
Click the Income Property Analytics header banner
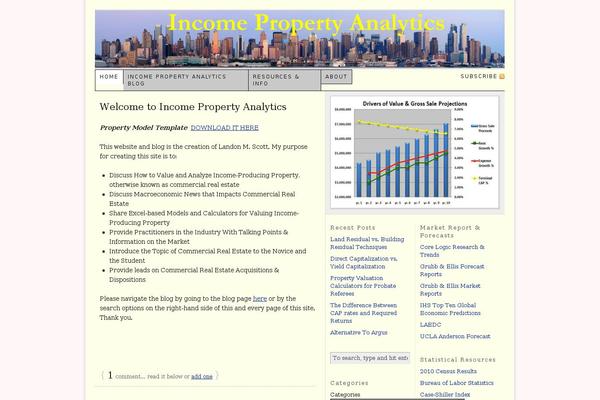(300, 39)
